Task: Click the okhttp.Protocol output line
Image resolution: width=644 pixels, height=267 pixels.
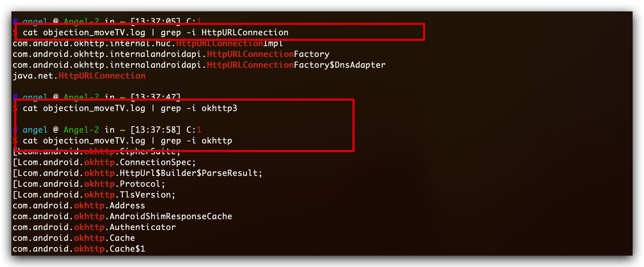Action: click(x=89, y=184)
